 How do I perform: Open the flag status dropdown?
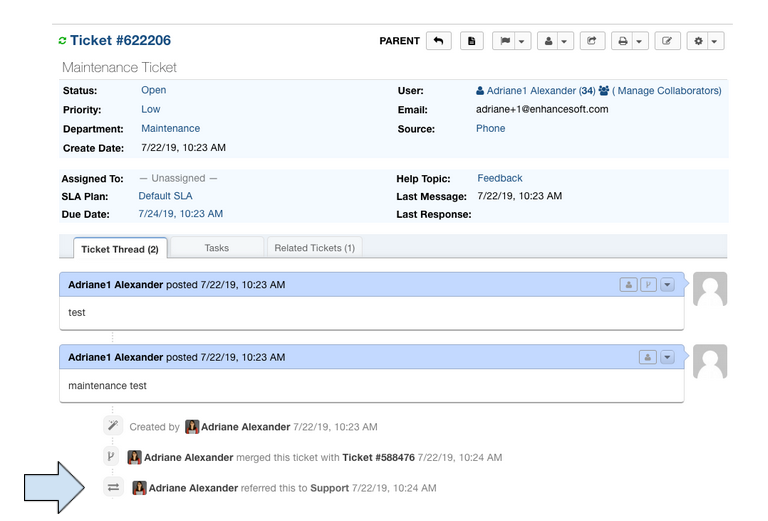tap(512, 41)
